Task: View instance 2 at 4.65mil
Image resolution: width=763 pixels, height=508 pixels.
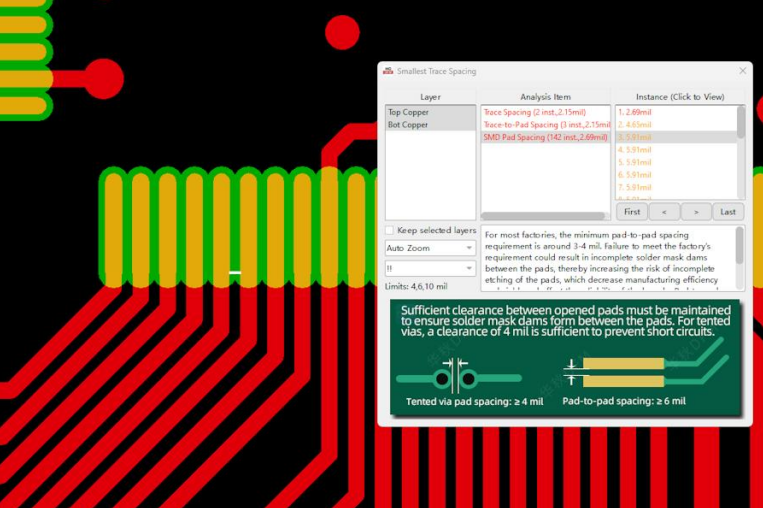Action: pos(634,125)
